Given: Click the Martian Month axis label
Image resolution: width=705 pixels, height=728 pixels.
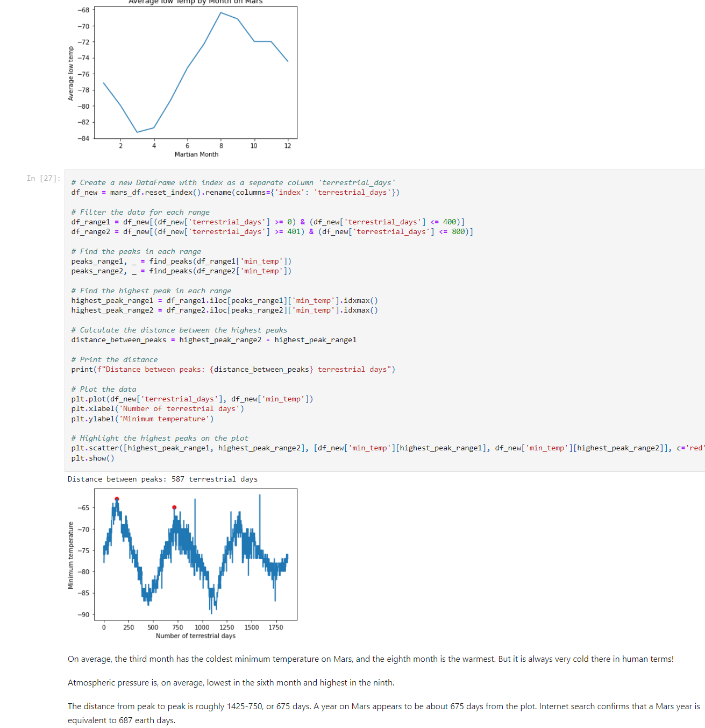Looking at the screenshot, I should click(x=196, y=154).
